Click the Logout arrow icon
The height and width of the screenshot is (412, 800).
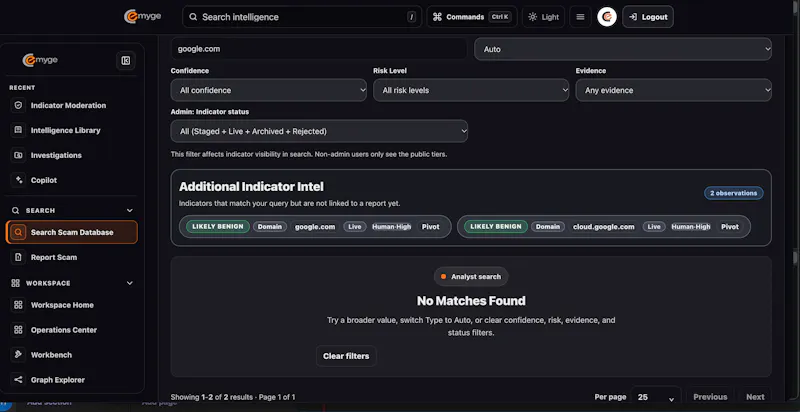coord(633,17)
